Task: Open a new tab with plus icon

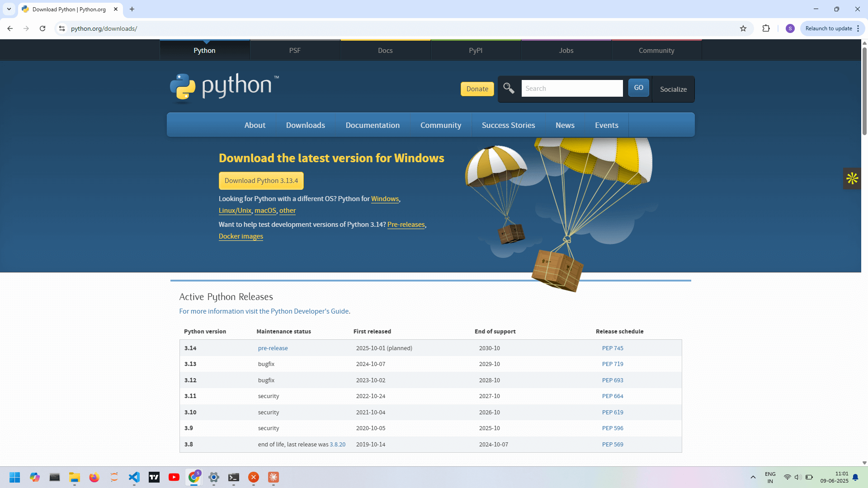Action: pyautogui.click(x=132, y=9)
